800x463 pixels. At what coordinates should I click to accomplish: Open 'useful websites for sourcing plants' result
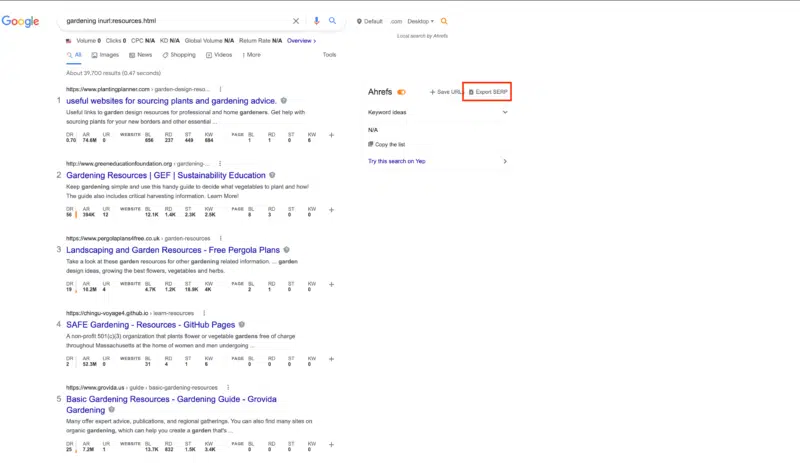[x=171, y=101]
